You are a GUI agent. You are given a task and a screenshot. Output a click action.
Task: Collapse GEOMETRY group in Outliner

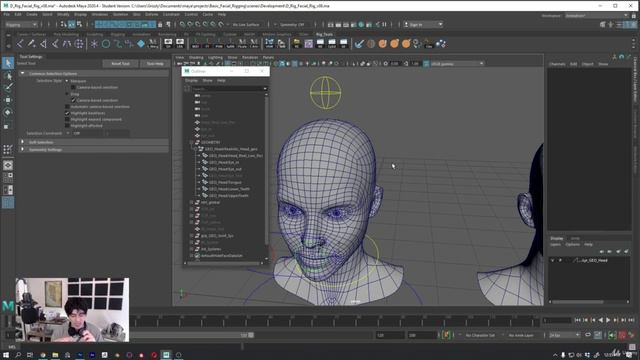click(191, 142)
